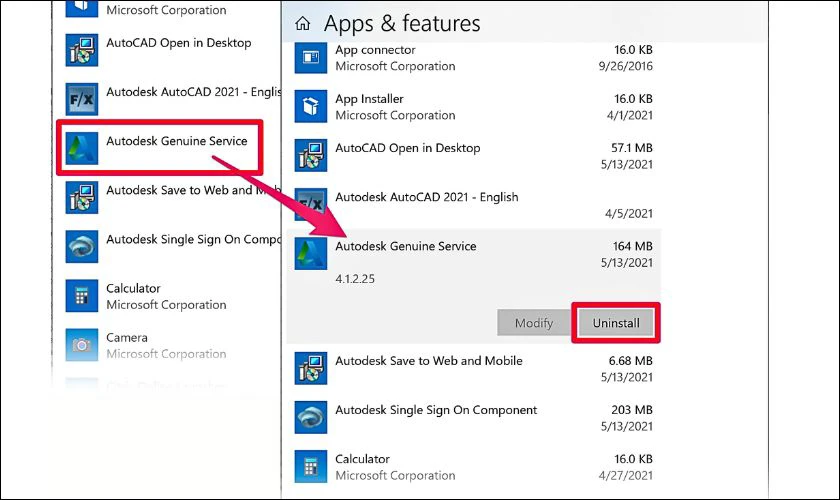Click the 4/5/2021 install date
Screen dimensions: 840x500
(629, 213)
